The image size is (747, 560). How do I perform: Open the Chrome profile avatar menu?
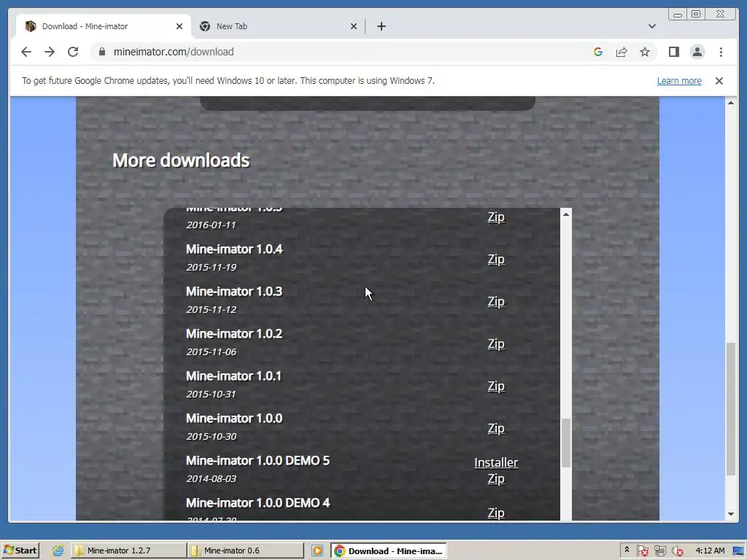pyautogui.click(x=697, y=52)
